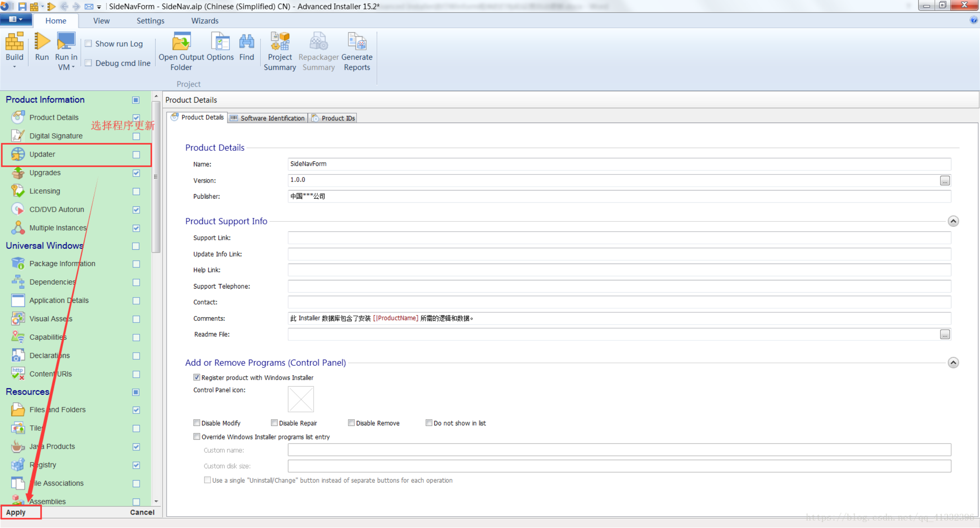Screen dimensions: 980x528
Task: Check the Disable Modify option
Action: click(x=197, y=423)
